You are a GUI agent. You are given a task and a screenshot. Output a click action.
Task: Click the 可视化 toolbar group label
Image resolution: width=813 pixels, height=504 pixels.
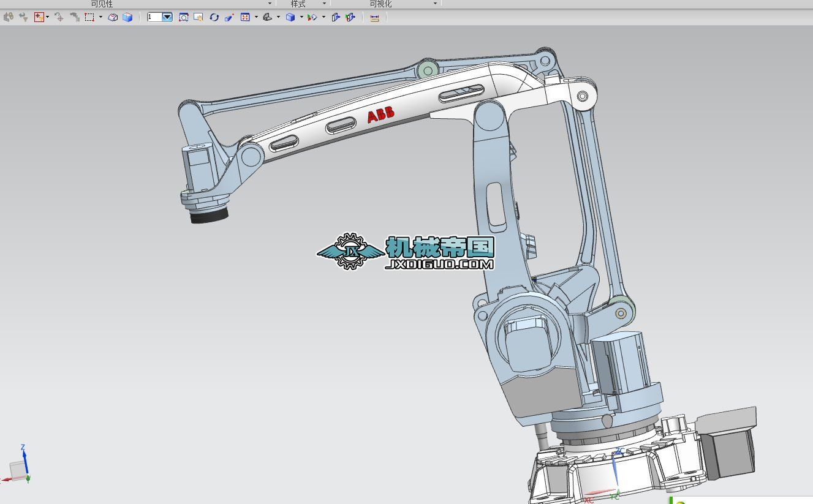380,4
